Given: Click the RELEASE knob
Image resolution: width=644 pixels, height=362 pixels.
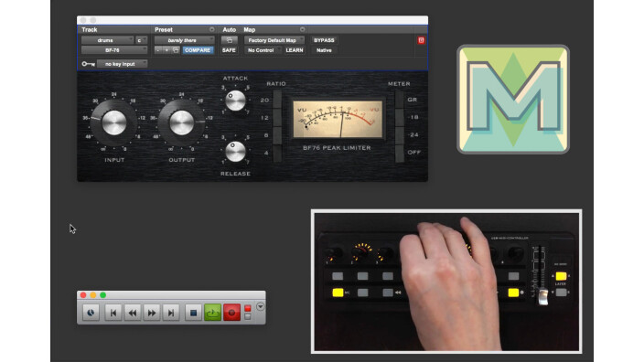Looking at the screenshot, I should [235, 152].
